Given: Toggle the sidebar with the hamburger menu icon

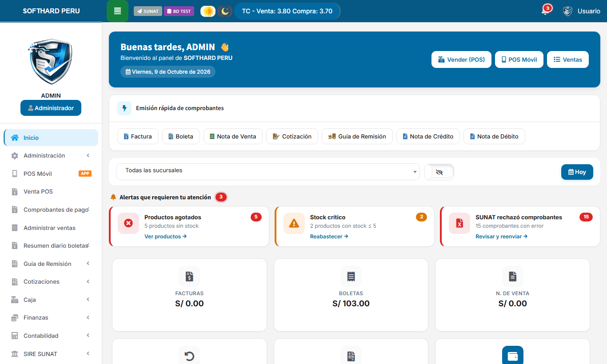Looking at the screenshot, I should click(x=117, y=11).
